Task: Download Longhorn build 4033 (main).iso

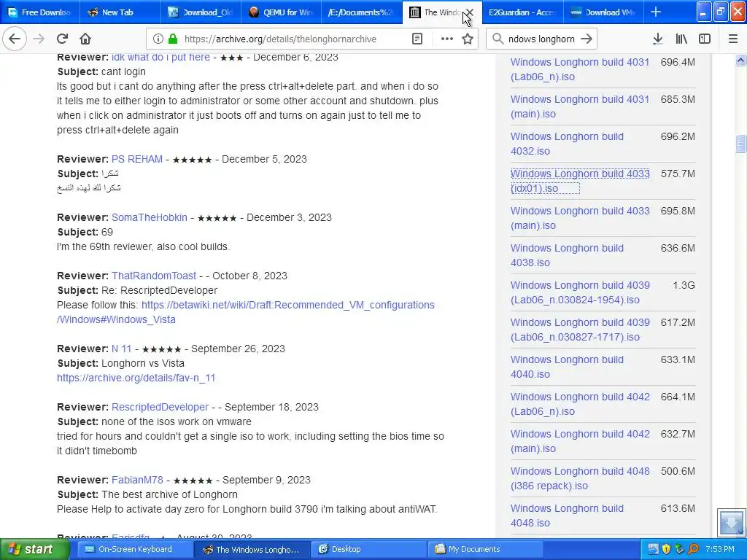Action: (x=580, y=218)
